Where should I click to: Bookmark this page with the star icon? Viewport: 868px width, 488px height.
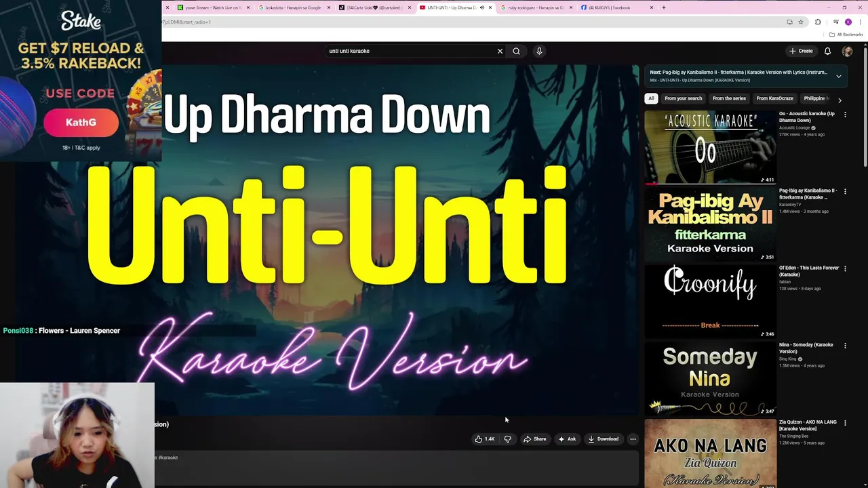point(801,22)
